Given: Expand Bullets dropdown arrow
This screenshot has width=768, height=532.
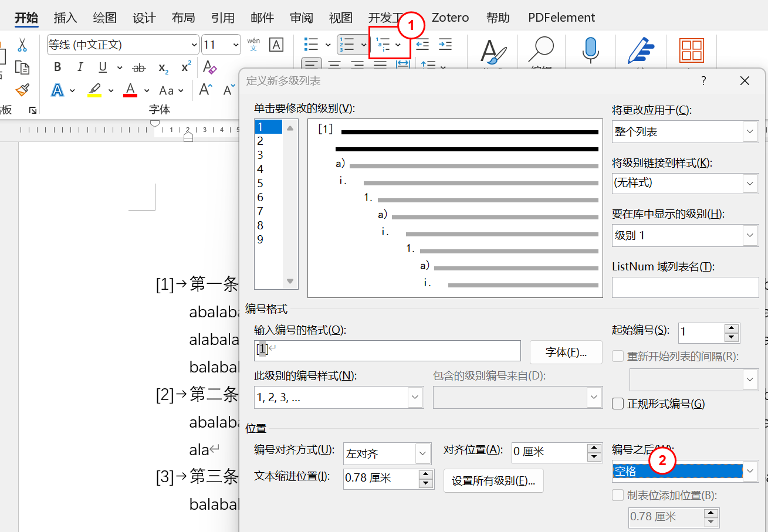Looking at the screenshot, I should pos(328,45).
